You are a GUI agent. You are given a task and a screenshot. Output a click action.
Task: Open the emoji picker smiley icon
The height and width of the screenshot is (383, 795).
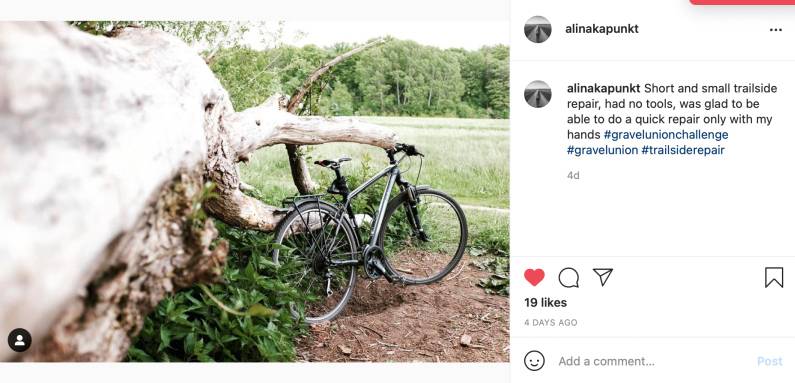[x=534, y=361]
